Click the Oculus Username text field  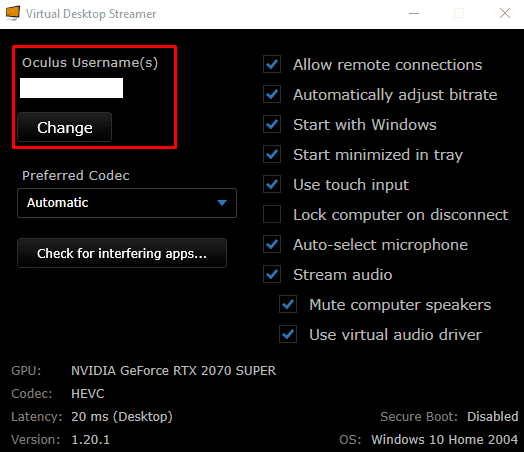click(72, 88)
